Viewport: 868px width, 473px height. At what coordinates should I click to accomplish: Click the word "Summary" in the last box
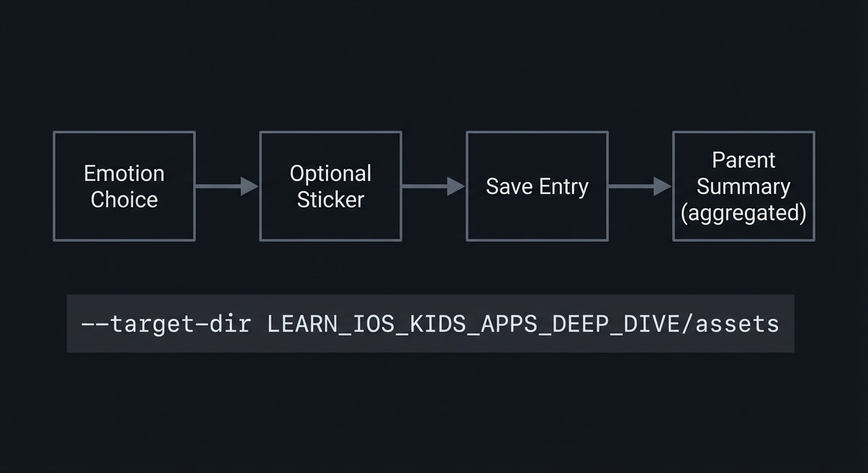tap(743, 186)
